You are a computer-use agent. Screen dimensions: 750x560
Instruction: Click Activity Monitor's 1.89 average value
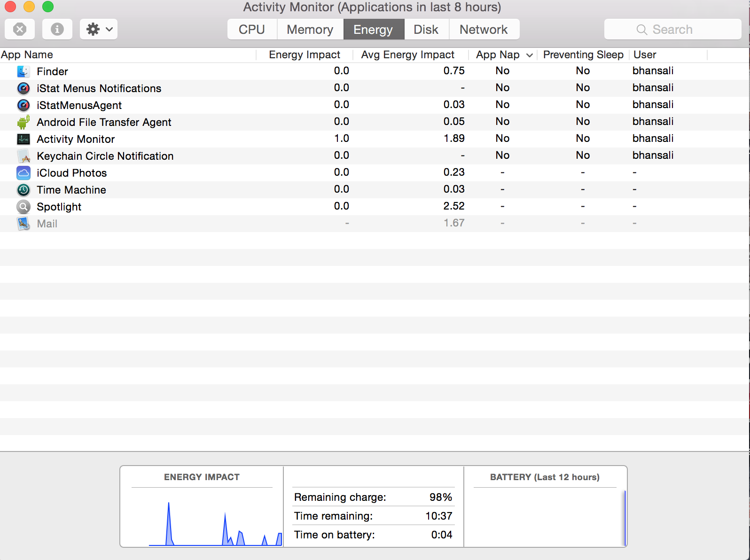coord(454,138)
